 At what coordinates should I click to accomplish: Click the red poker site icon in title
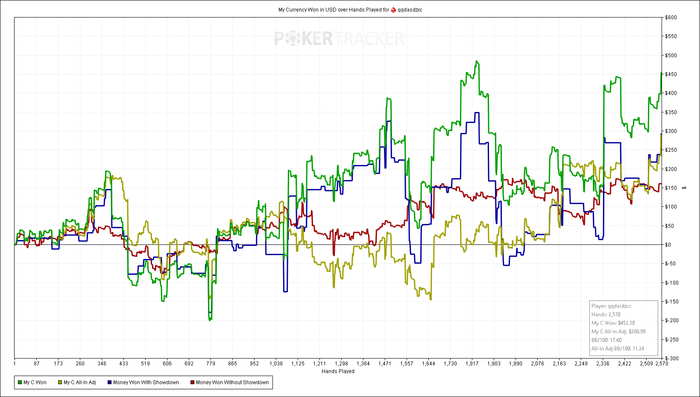[x=393, y=9]
